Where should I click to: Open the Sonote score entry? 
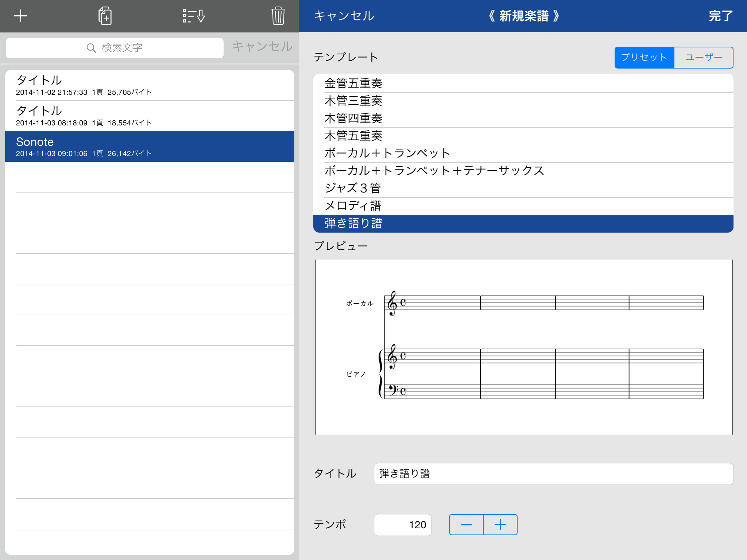pyautogui.click(x=150, y=146)
